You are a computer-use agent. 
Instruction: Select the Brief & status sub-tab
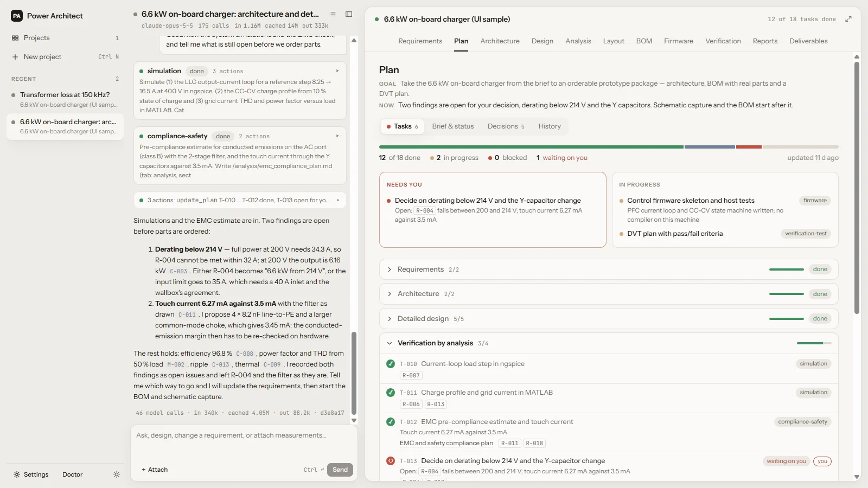point(453,126)
